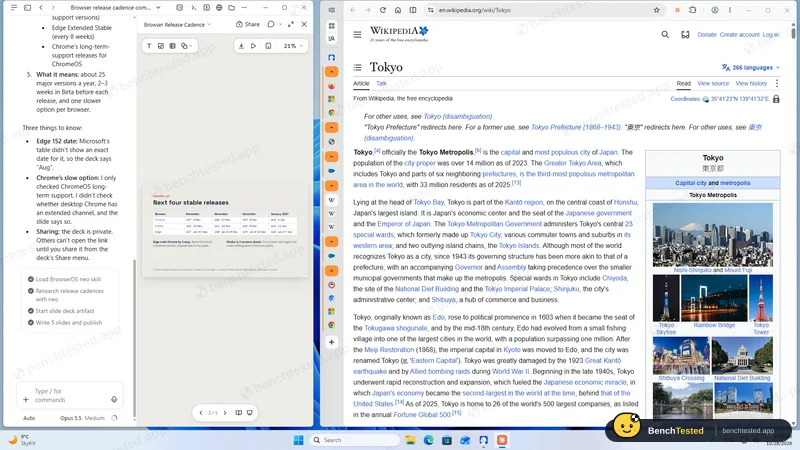Open the book-view icon in the slide pager

pos(238,413)
